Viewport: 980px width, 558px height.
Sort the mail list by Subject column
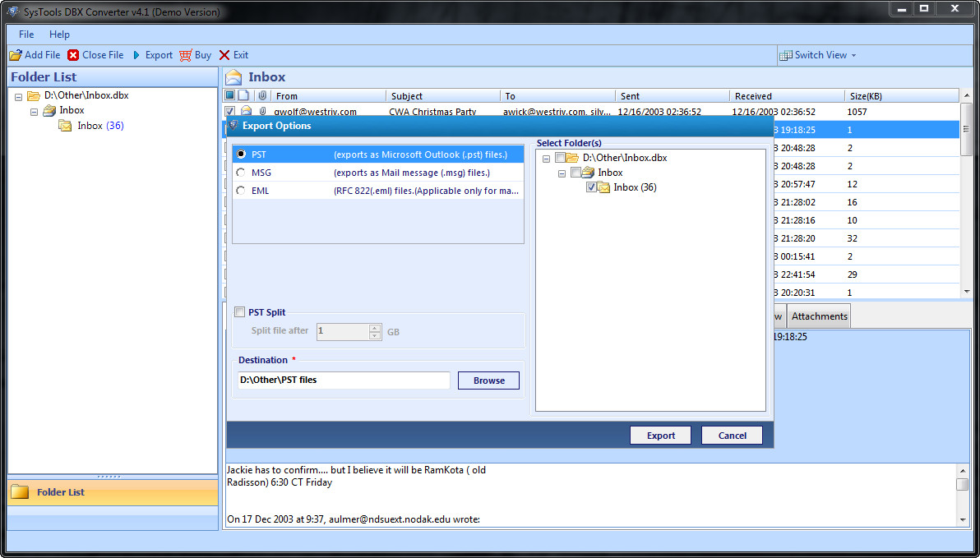pos(443,95)
